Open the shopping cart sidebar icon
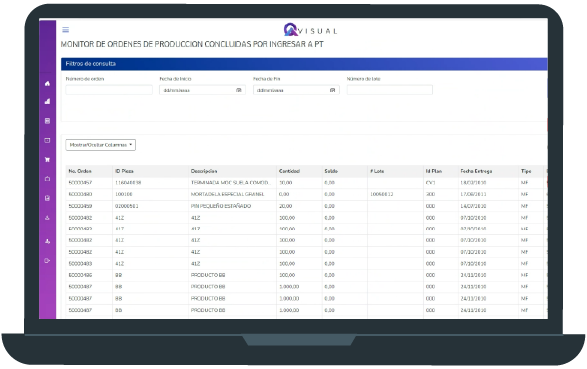Screen dimensions: 587x369 tap(48, 160)
